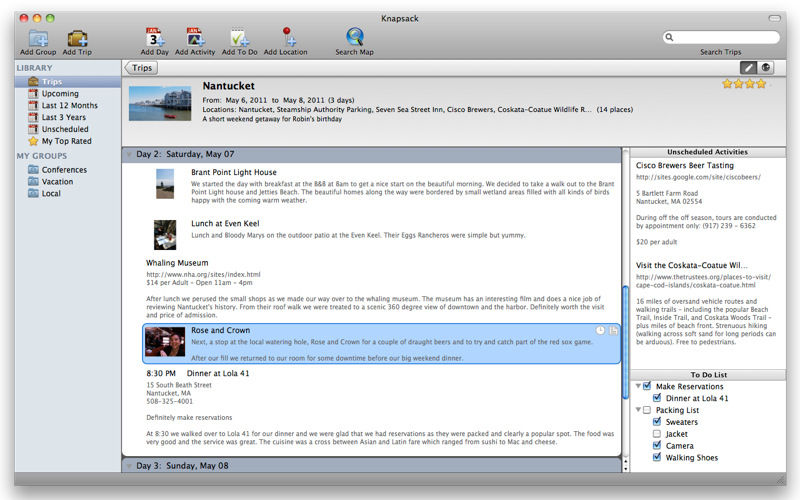Screen dimensions: 800x500
Task: Set the Nantucket trip star rating
Action: [744, 84]
